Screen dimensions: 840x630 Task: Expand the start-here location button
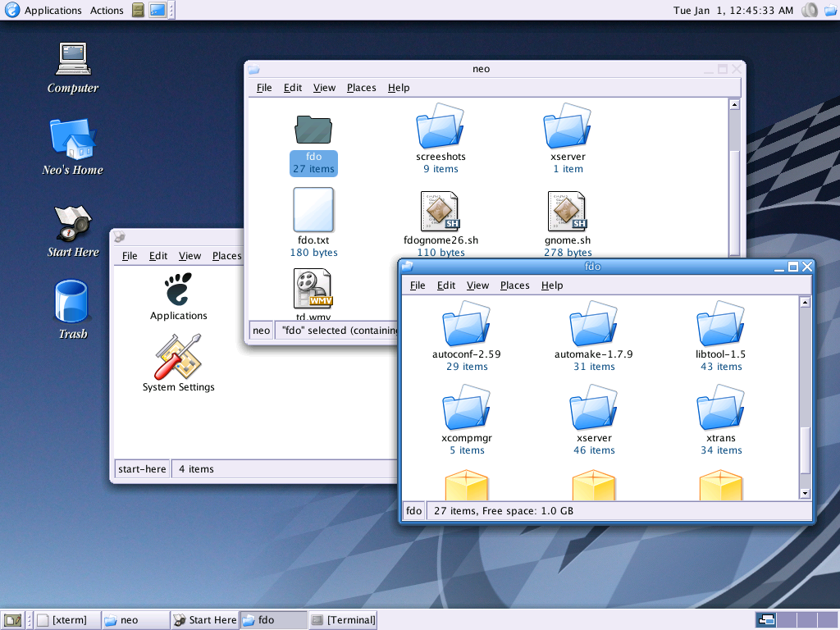142,468
